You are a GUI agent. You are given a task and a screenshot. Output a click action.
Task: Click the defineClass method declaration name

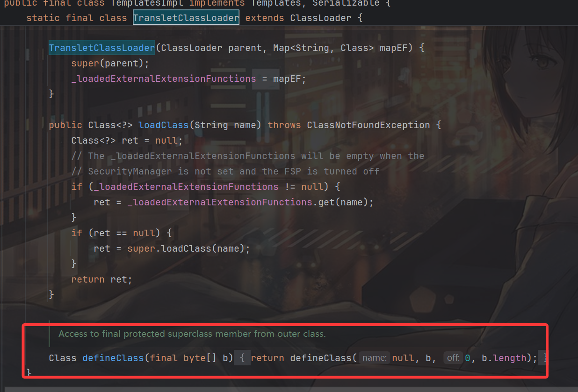tap(113, 358)
